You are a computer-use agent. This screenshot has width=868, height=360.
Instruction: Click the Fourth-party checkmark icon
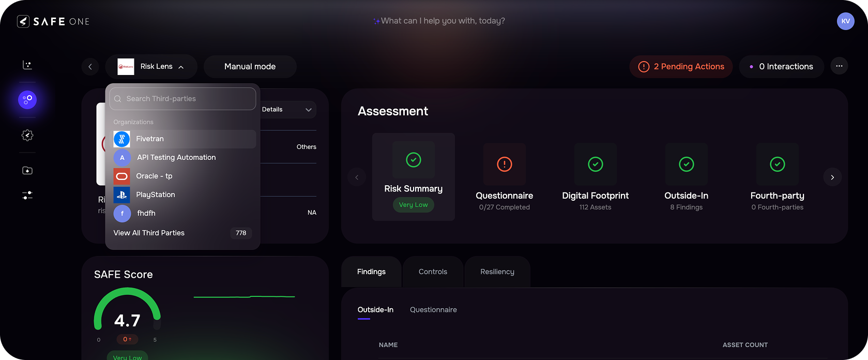778,164
